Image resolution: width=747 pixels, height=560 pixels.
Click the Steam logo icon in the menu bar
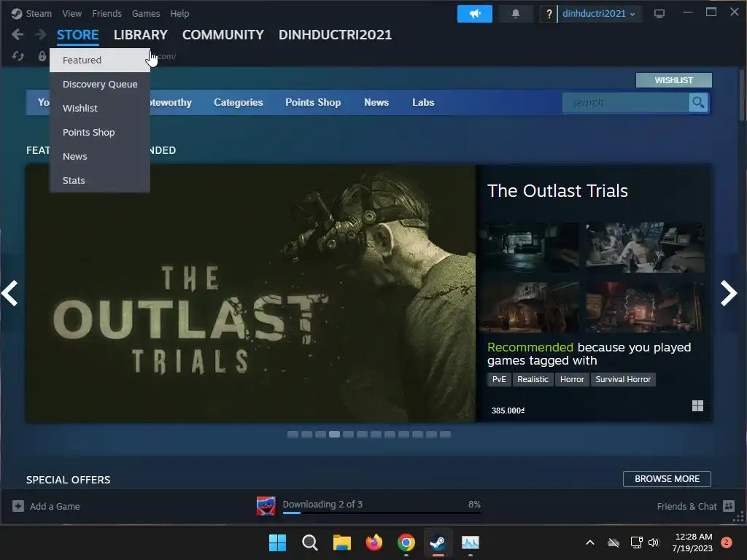[x=17, y=13]
